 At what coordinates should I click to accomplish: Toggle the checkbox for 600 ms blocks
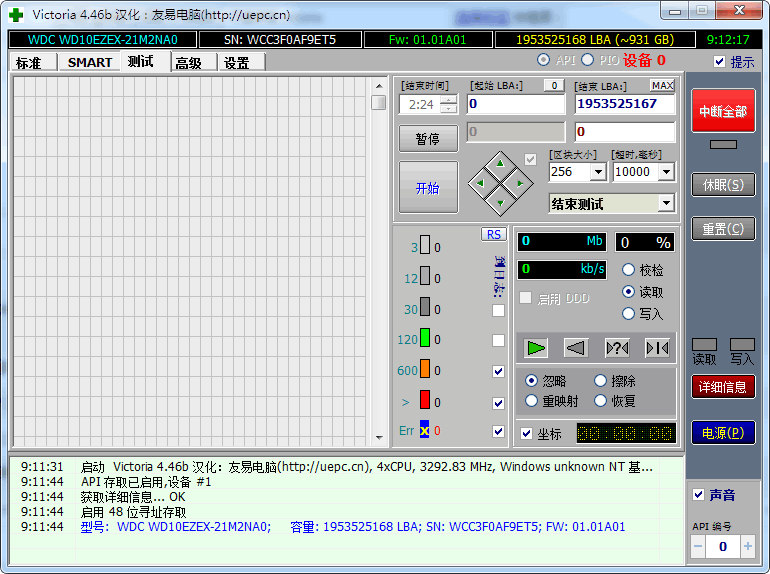[498, 371]
